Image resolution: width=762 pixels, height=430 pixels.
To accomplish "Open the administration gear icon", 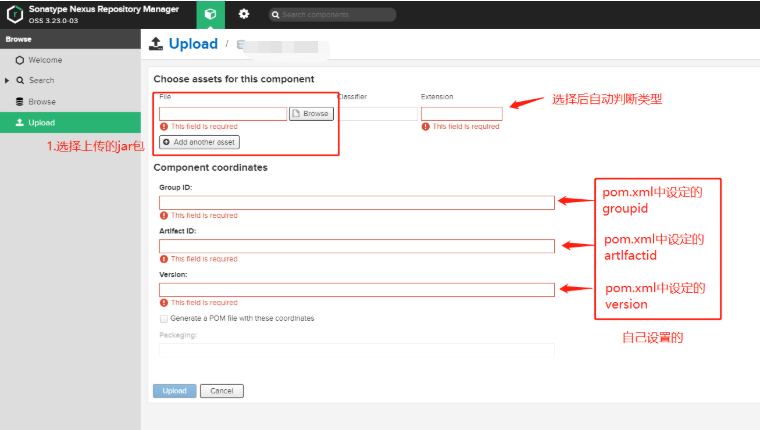I will tap(244, 14).
